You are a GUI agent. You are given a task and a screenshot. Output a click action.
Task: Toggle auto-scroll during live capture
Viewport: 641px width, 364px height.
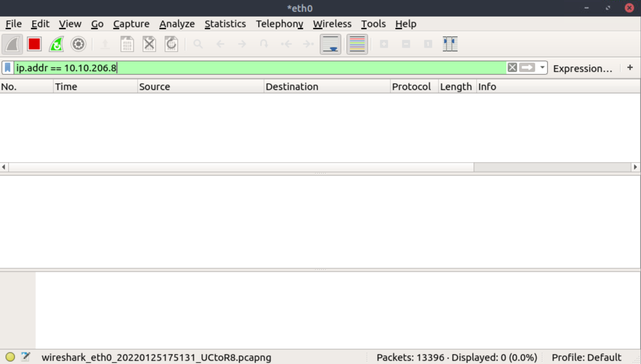pos(331,44)
